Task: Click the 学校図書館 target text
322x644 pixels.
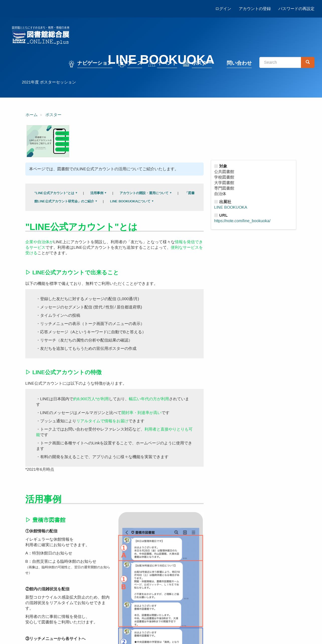Action: coord(224,177)
